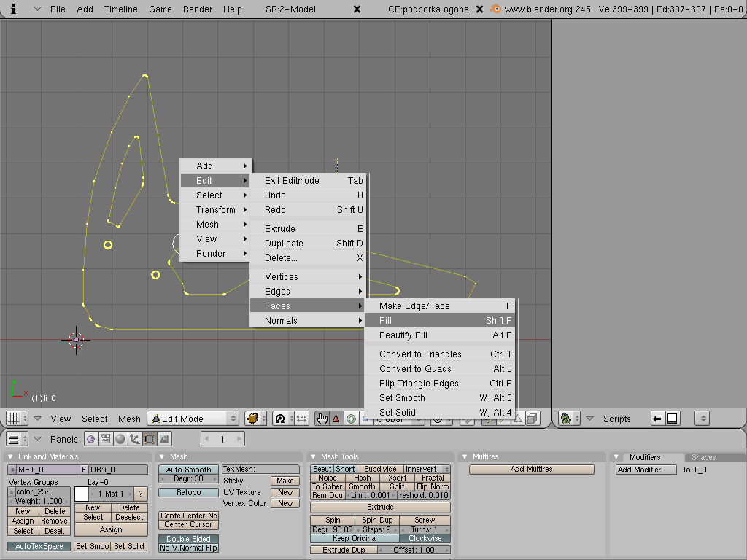This screenshot has width=747, height=560.
Task: Delete the CE:podporka ogona scene with X
Action: pos(480,9)
